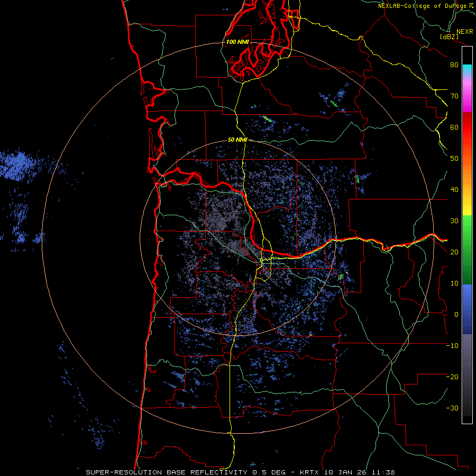476x476 pixels.
Task: Click the cyan band at the scale top
Action: tap(467, 68)
